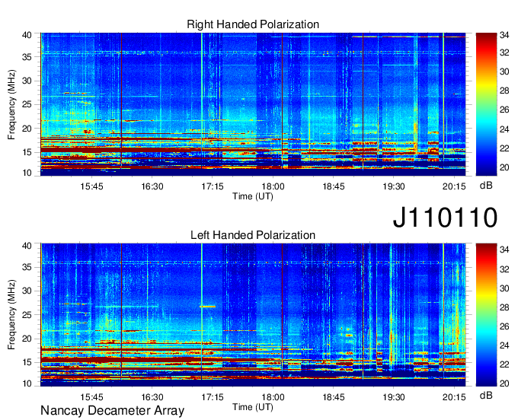Click the Frequency (MHz) label of bottom plot
The height and width of the screenshot is (420, 518).
(11, 315)
